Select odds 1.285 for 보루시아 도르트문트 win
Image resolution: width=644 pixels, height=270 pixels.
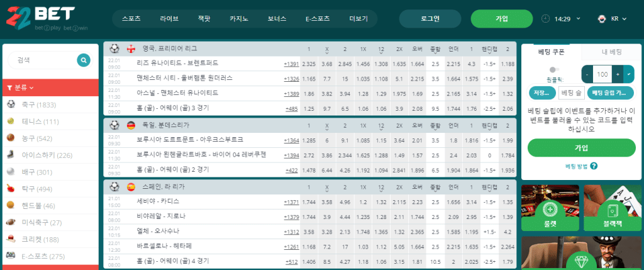(308, 140)
